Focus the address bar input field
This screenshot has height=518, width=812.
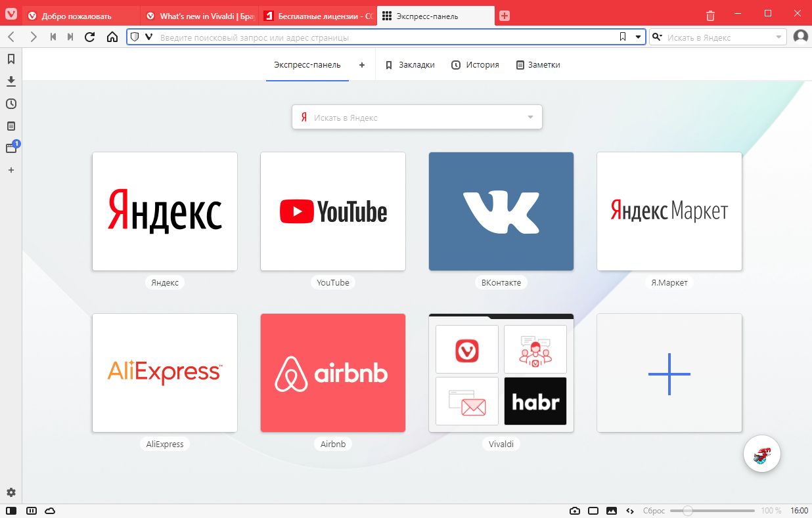tap(388, 37)
